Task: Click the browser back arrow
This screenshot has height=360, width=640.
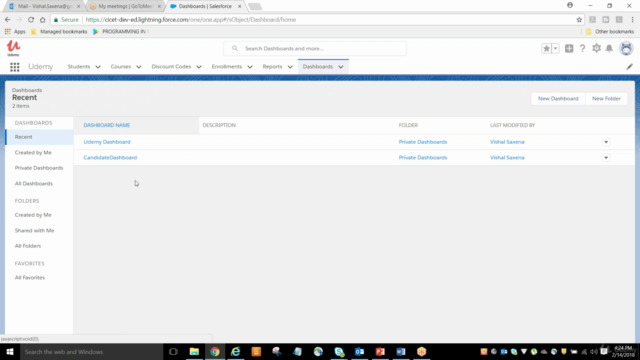Action: (x=7, y=20)
